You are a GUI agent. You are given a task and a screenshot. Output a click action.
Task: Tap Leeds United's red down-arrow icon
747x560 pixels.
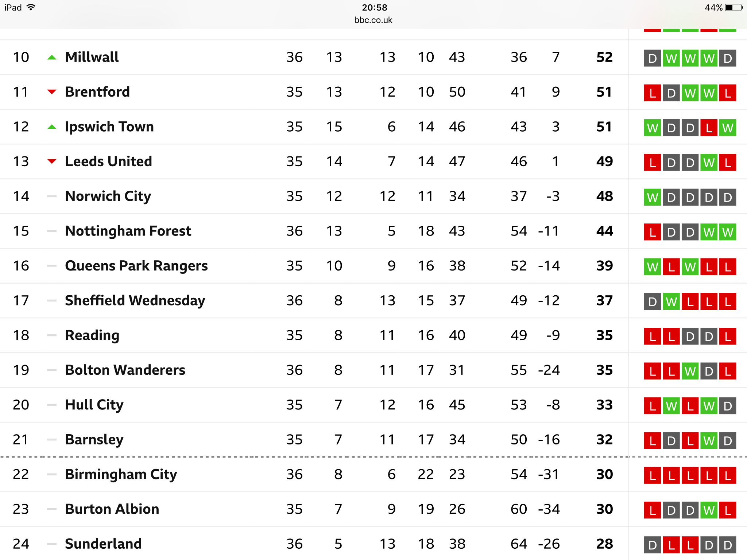pos(52,162)
